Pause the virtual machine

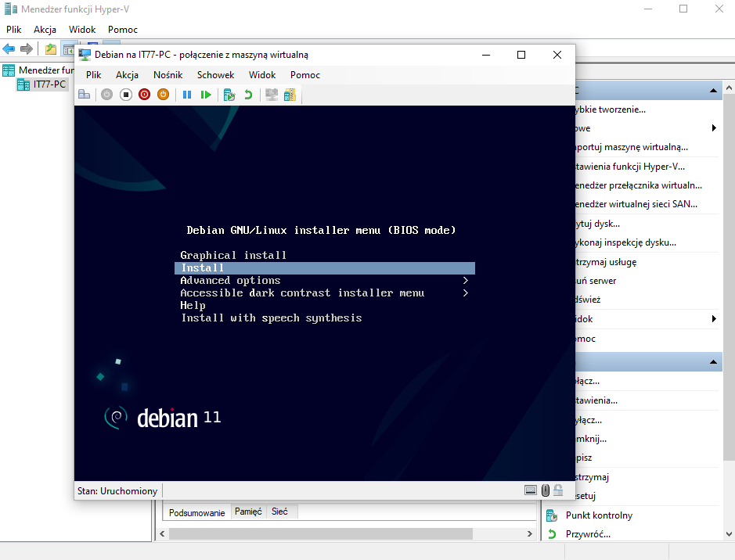click(187, 95)
